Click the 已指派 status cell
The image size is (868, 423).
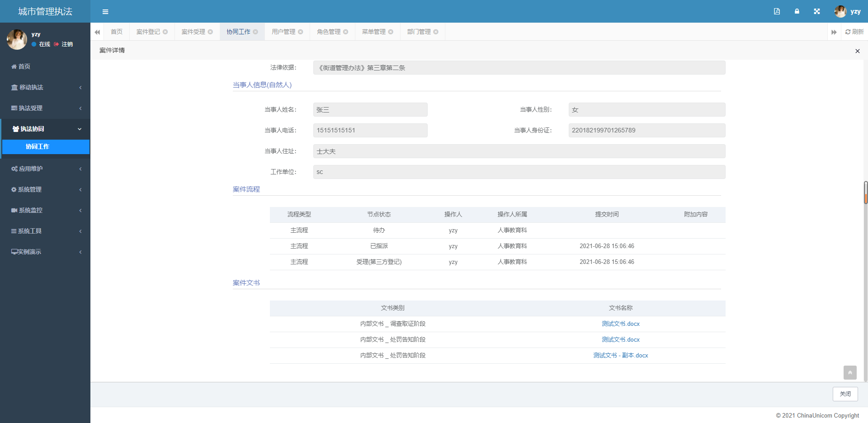click(379, 246)
